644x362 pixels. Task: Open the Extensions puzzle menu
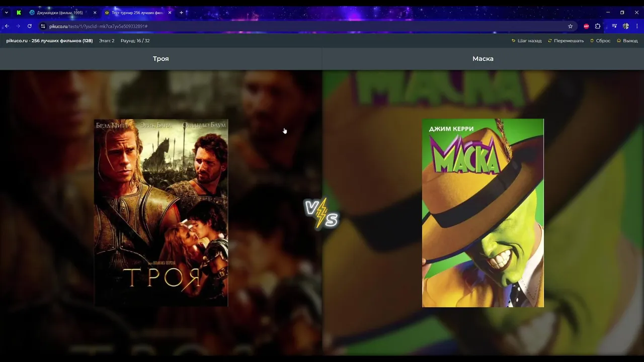pyautogui.click(x=598, y=26)
